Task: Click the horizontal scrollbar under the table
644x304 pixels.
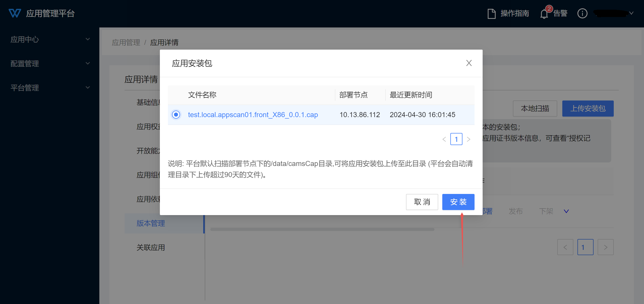Action: 322,229
